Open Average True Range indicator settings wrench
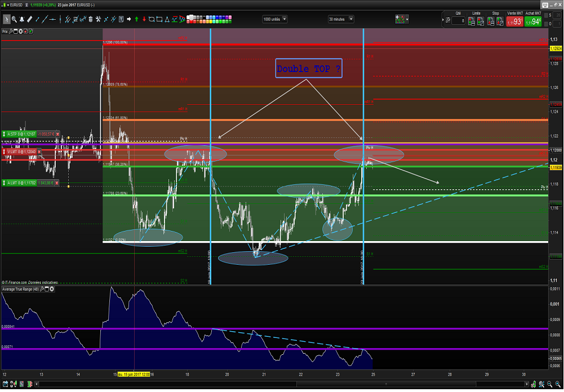 42,289
